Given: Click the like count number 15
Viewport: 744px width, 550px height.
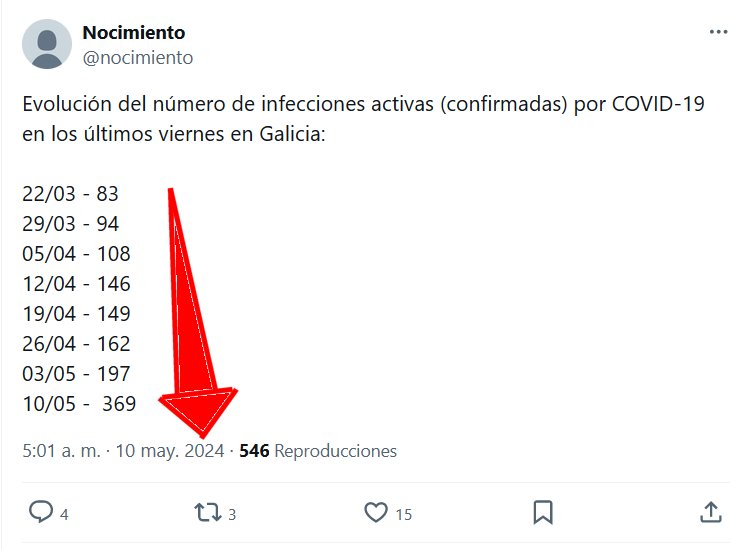Looking at the screenshot, I should [x=403, y=515].
